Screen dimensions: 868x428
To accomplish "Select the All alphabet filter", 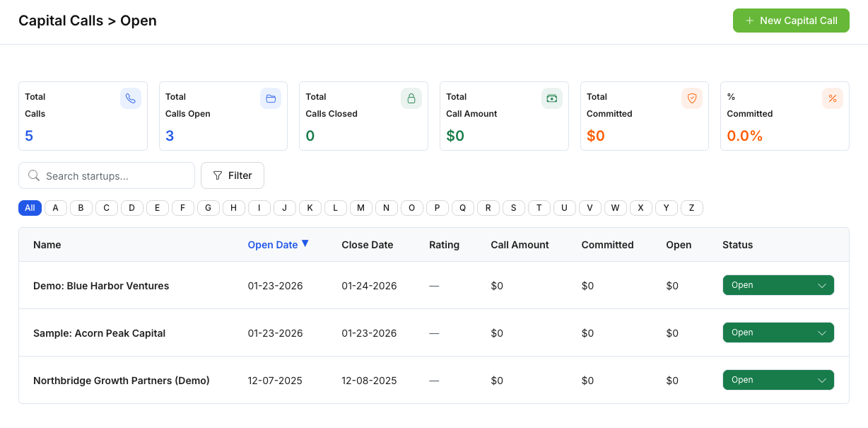I will [x=30, y=208].
